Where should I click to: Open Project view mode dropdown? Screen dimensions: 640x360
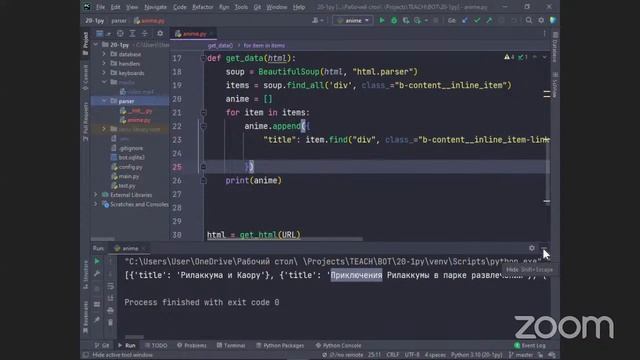tap(102, 33)
